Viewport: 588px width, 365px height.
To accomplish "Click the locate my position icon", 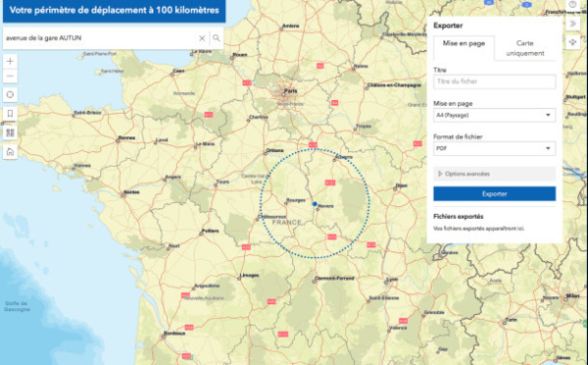I will [x=10, y=94].
